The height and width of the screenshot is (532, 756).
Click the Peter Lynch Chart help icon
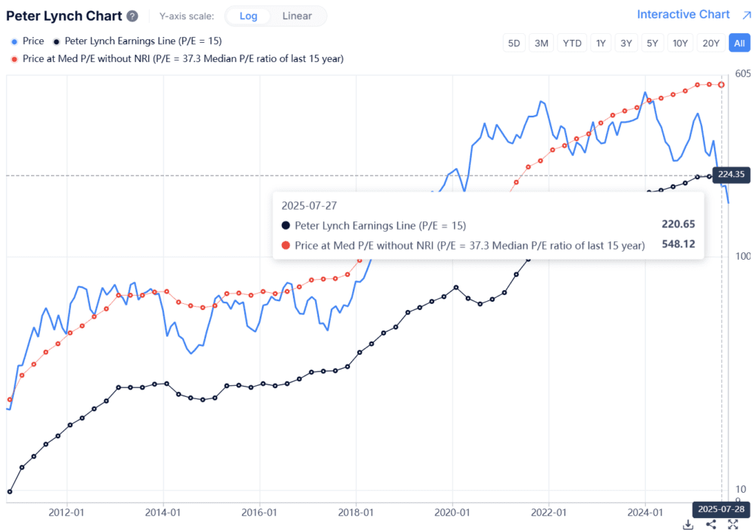point(132,15)
